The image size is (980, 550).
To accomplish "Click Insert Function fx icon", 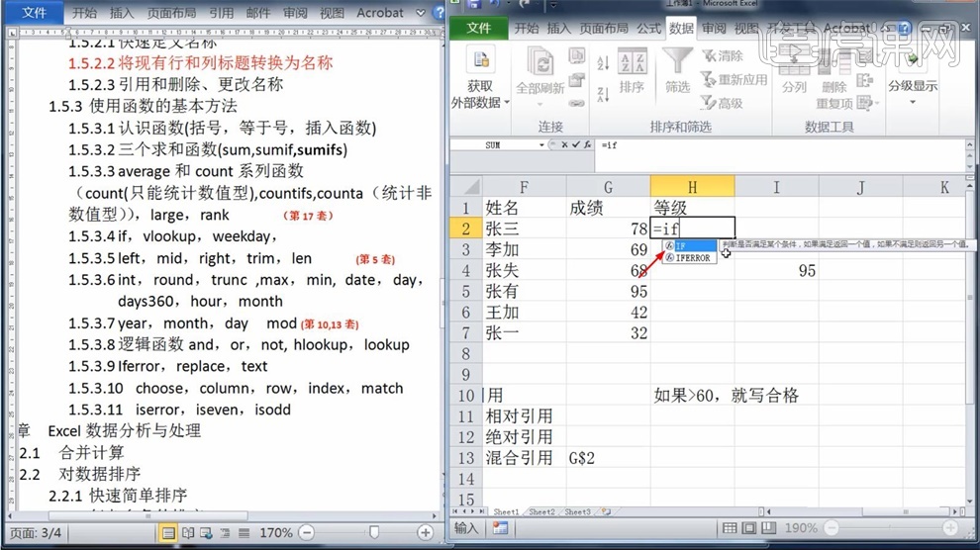I will point(587,144).
